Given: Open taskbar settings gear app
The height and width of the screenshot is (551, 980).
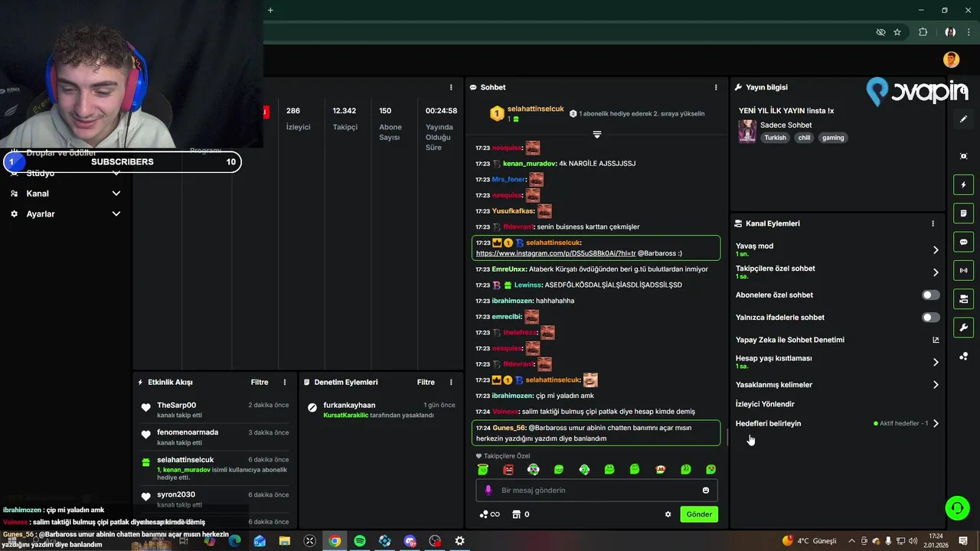Looking at the screenshot, I should tap(459, 541).
